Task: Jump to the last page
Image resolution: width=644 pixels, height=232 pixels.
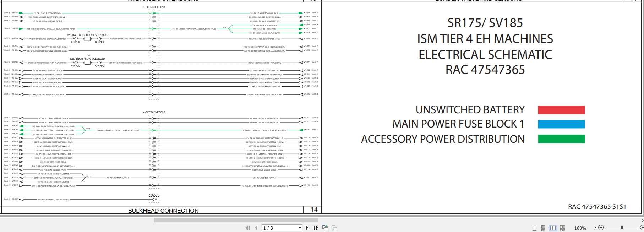Action: (x=316, y=228)
